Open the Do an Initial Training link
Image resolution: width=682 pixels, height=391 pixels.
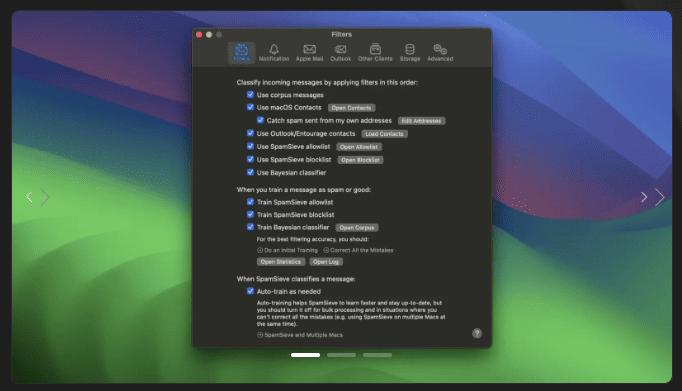(287, 250)
